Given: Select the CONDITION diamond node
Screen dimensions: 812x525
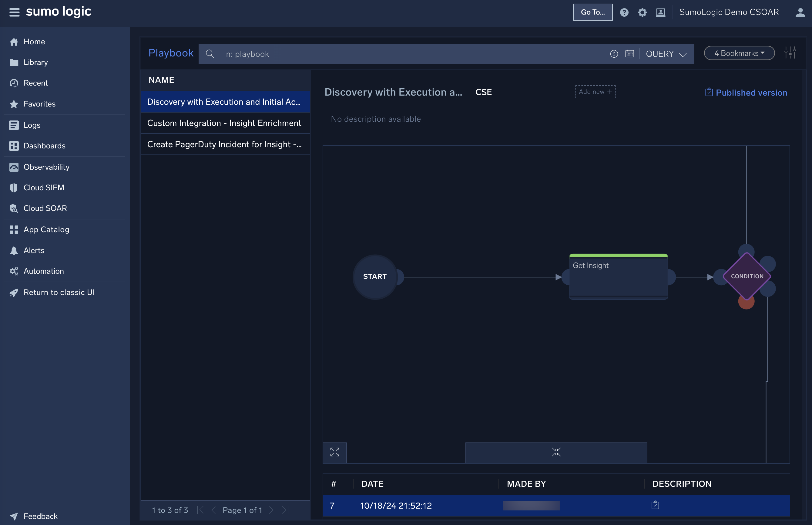Looking at the screenshot, I should click(746, 276).
